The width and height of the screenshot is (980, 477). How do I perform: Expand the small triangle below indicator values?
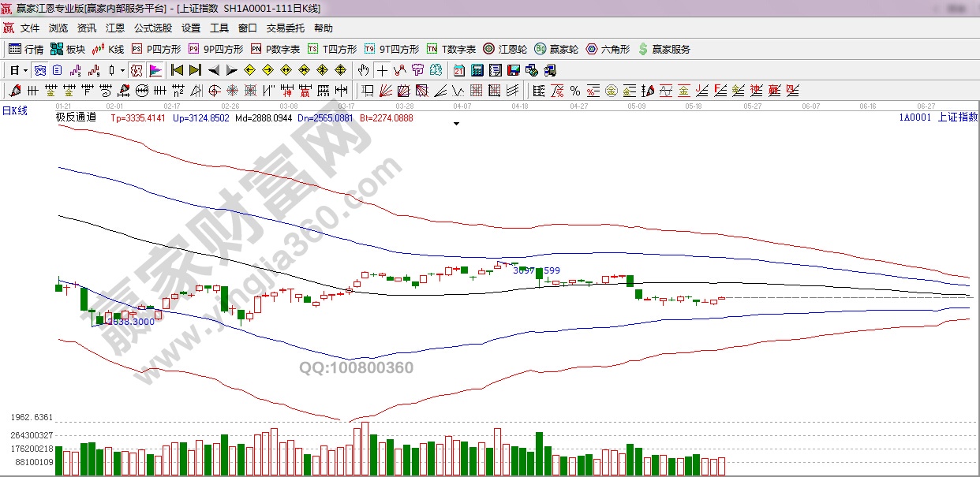coord(455,124)
